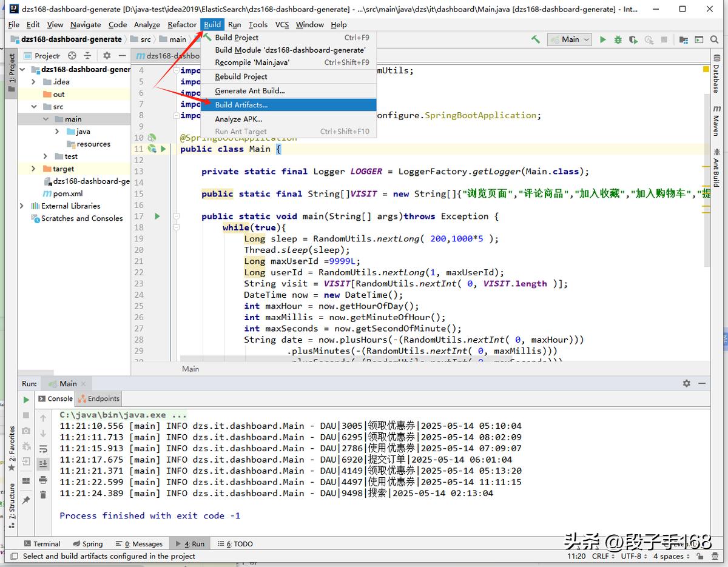
Task: Switch to the Endpoints tab
Action: click(x=99, y=398)
